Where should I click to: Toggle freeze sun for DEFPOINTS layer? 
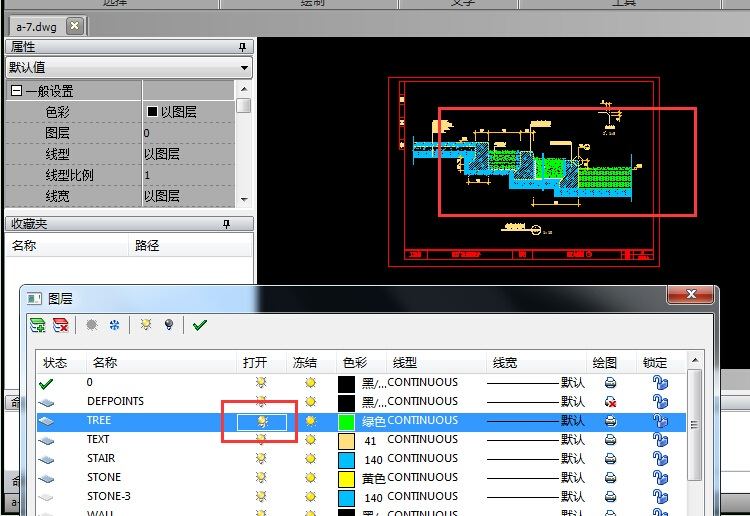click(311, 402)
